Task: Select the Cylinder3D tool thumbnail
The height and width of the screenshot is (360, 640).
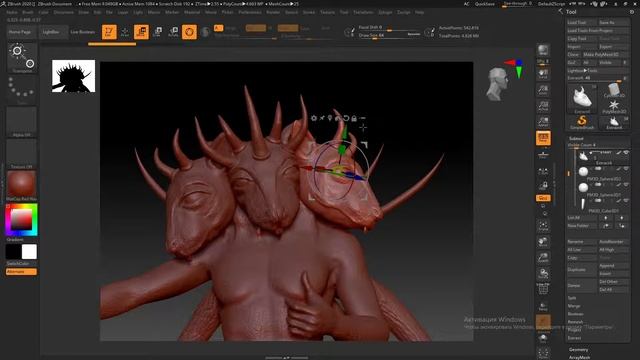Action: [x=614, y=90]
